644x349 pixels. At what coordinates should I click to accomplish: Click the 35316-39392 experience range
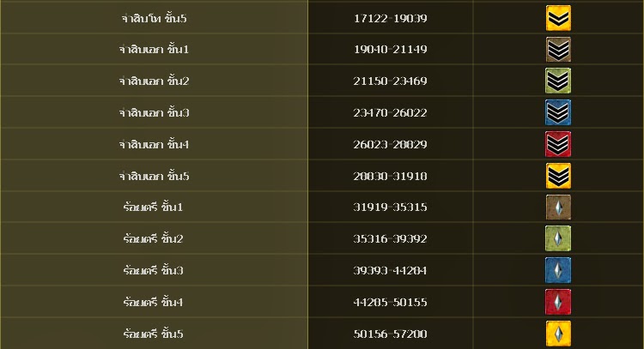pos(390,238)
